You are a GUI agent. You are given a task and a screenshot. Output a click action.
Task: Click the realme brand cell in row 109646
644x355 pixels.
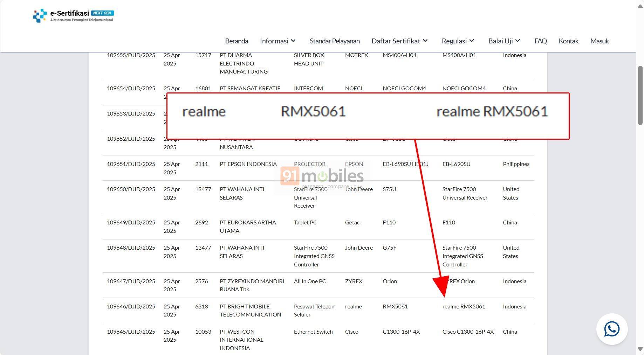[353, 306]
